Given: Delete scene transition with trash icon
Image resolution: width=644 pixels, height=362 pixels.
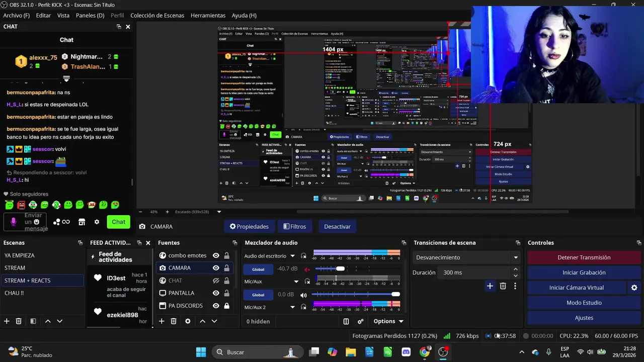Looking at the screenshot, I should pyautogui.click(x=503, y=286).
